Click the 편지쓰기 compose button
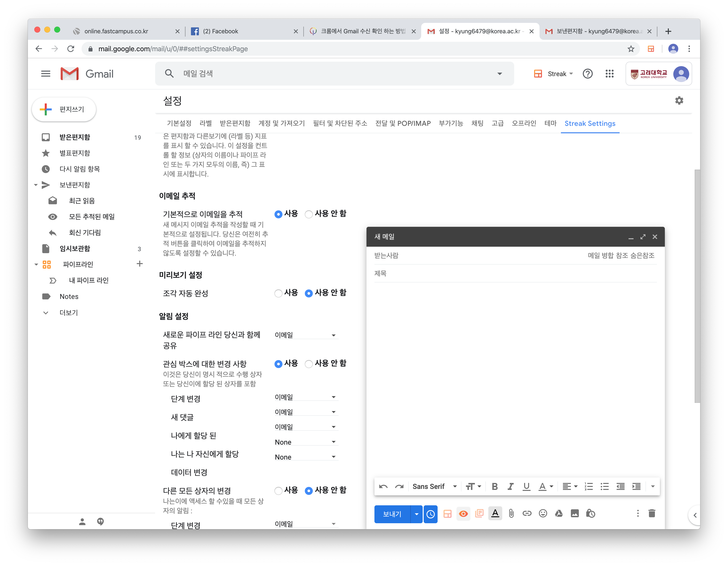The height and width of the screenshot is (566, 728). (64, 109)
